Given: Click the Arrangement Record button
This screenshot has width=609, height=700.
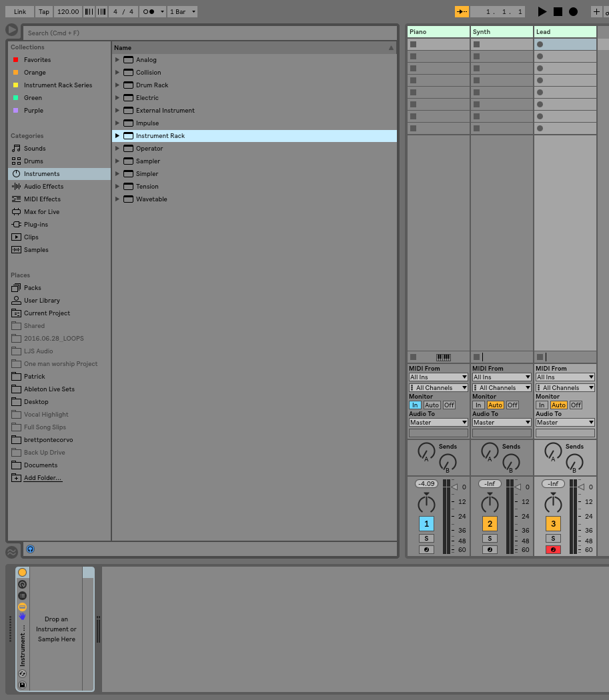Looking at the screenshot, I should pyautogui.click(x=573, y=11).
